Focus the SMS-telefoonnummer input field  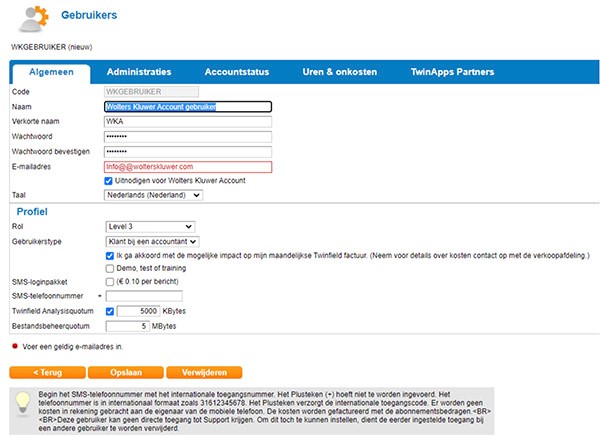point(144,296)
